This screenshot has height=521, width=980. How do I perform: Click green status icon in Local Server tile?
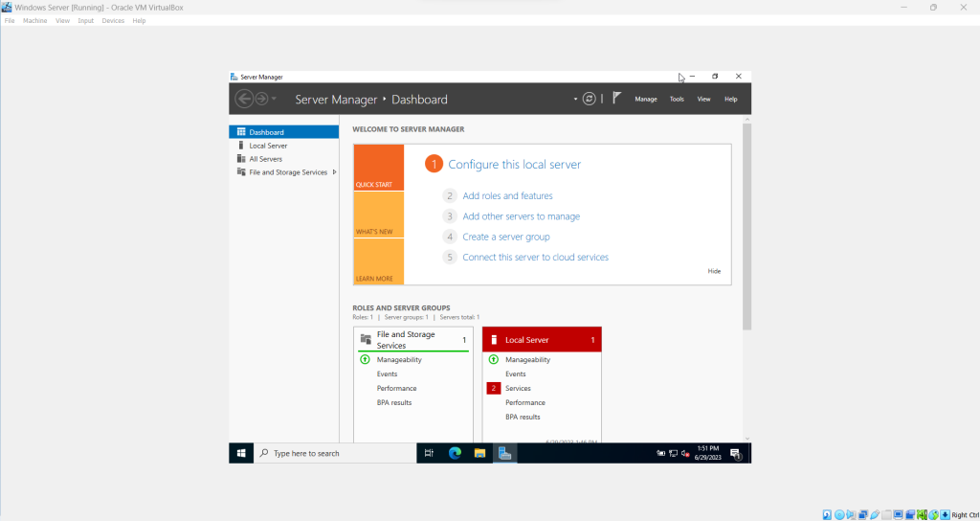click(x=493, y=360)
